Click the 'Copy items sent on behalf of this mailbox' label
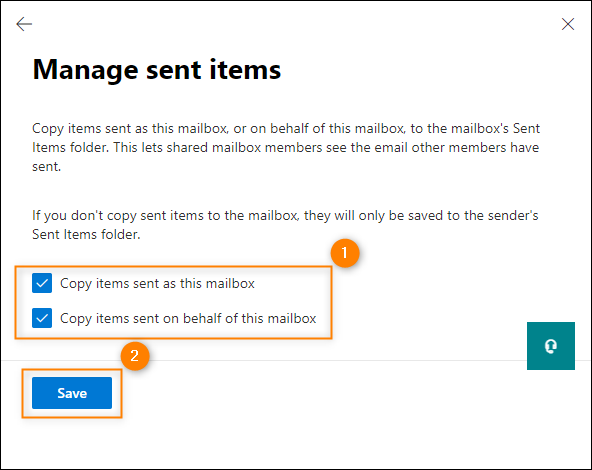The width and height of the screenshot is (592, 470). 188,319
